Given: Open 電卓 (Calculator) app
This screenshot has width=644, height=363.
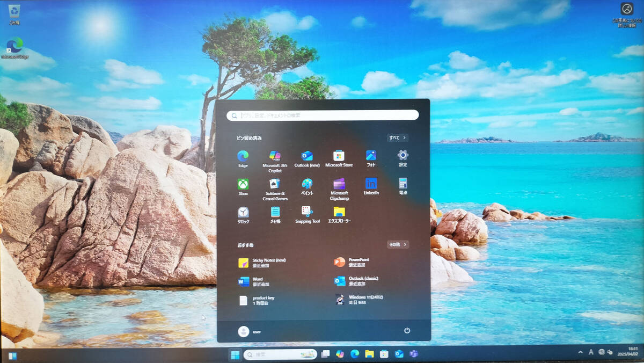Looking at the screenshot, I should coord(403,186).
